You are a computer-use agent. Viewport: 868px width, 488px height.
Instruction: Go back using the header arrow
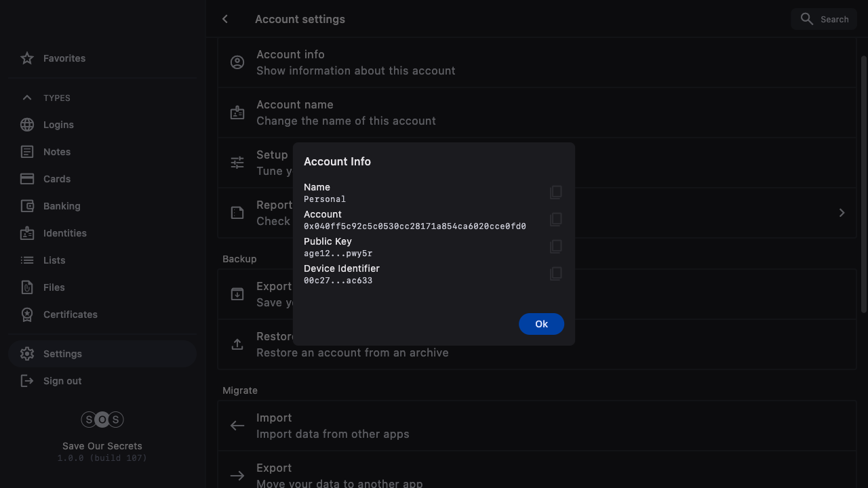225,19
